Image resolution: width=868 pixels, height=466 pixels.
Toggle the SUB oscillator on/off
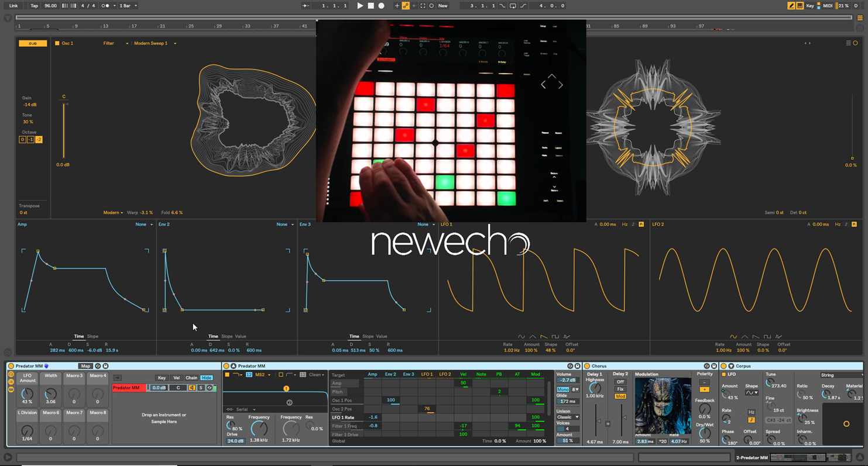pos(33,43)
